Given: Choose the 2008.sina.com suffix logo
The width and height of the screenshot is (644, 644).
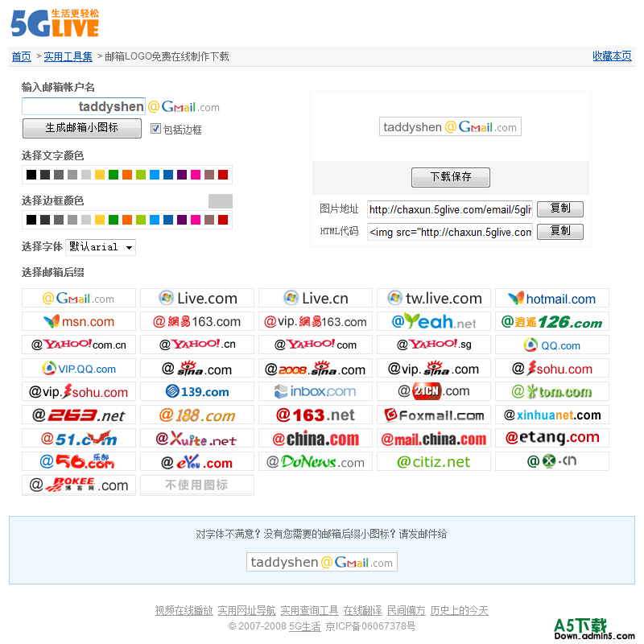Looking at the screenshot, I should [316, 369].
